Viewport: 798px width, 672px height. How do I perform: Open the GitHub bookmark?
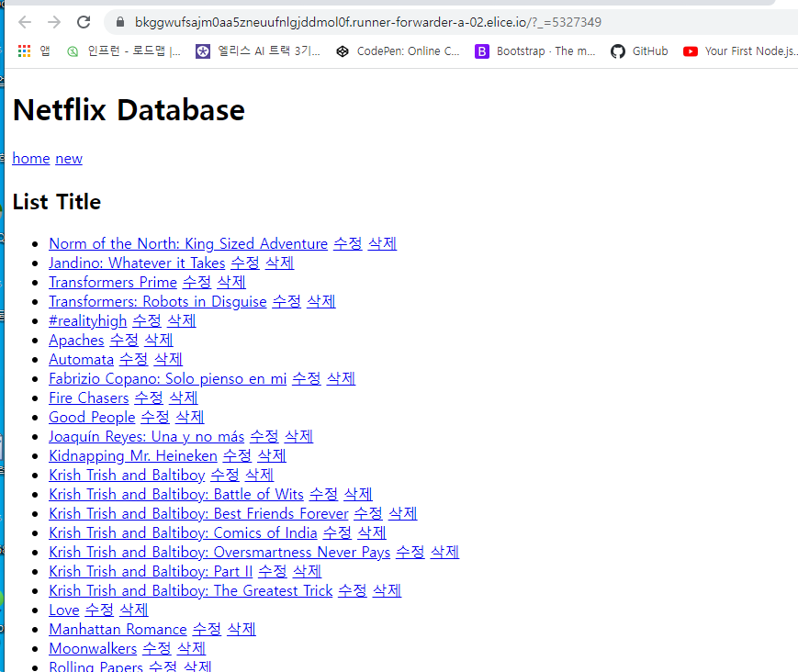[639, 50]
